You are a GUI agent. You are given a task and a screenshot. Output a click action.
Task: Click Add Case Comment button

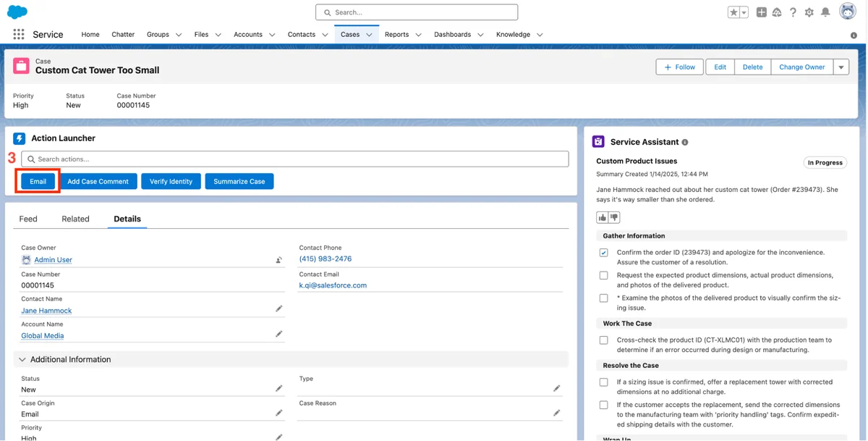click(x=98, y=181)
